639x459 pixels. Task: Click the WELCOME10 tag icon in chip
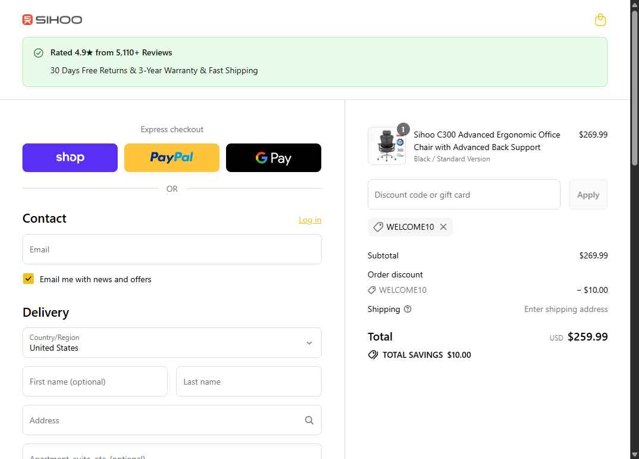coord(378,227)
